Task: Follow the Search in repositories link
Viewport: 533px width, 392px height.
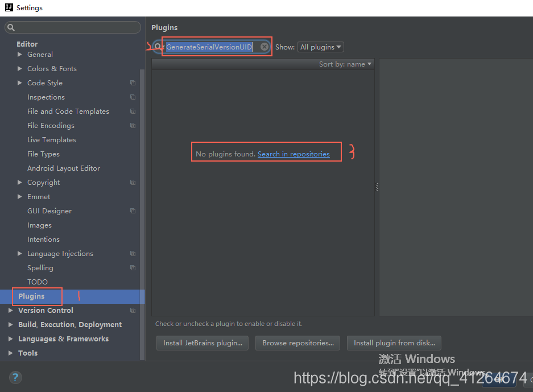Action: point(294,154)
